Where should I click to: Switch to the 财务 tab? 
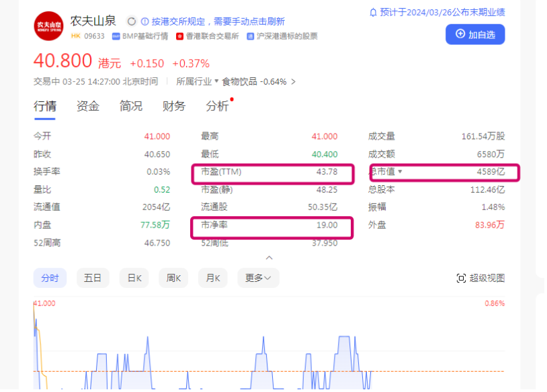[174, 106]
